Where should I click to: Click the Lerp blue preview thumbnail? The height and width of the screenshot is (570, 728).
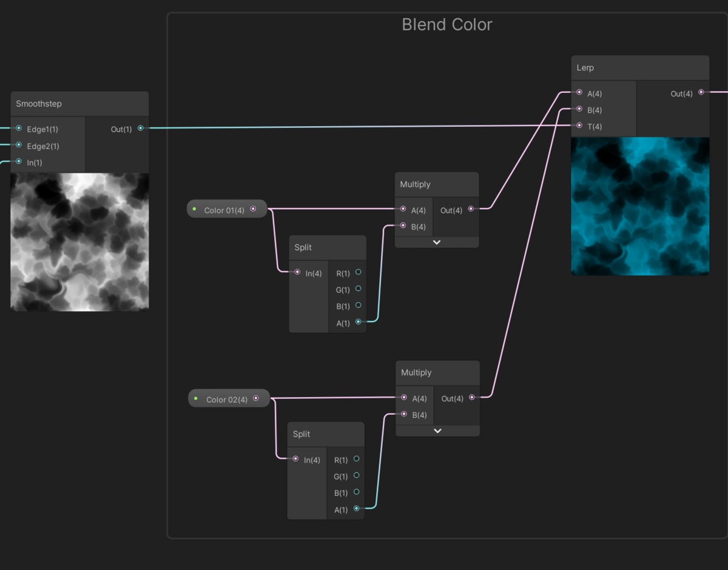640,206
